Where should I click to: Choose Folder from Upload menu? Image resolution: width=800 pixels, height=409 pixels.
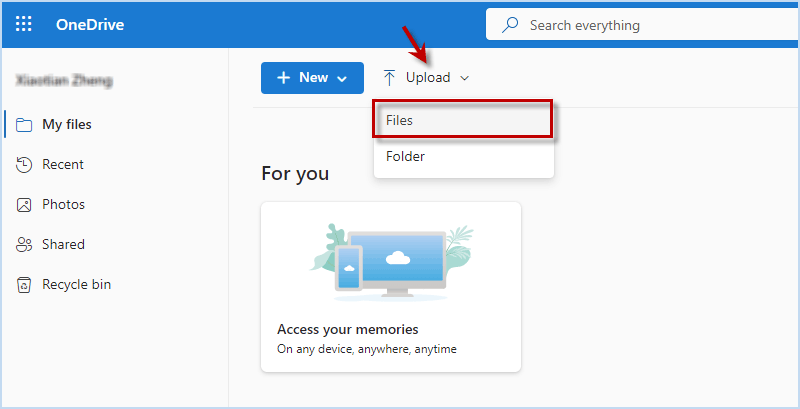click(464, 157)
